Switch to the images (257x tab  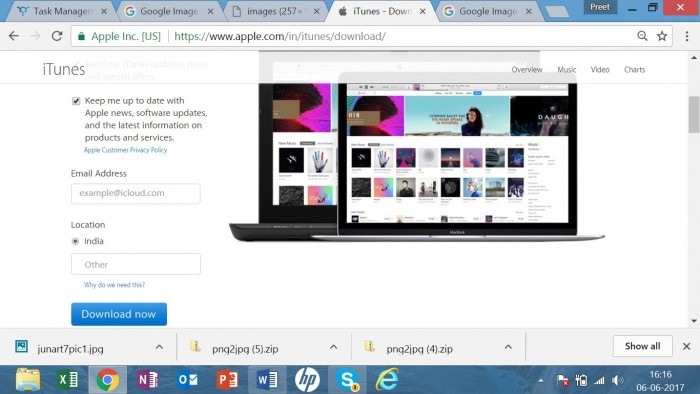coord(275,12)
